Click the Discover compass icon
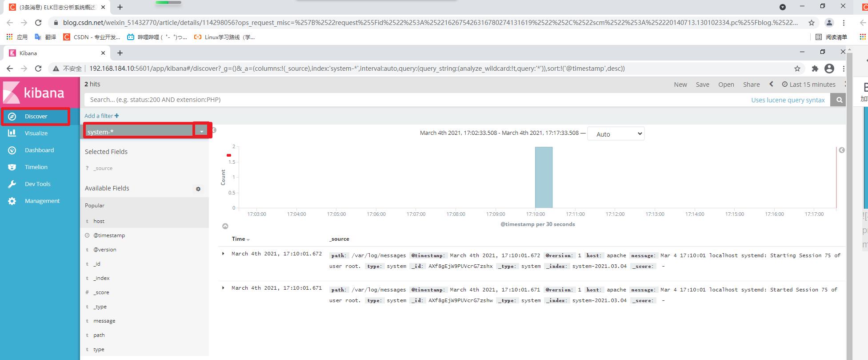The height and width of the screenshot is (360, 868). (12, 116)
